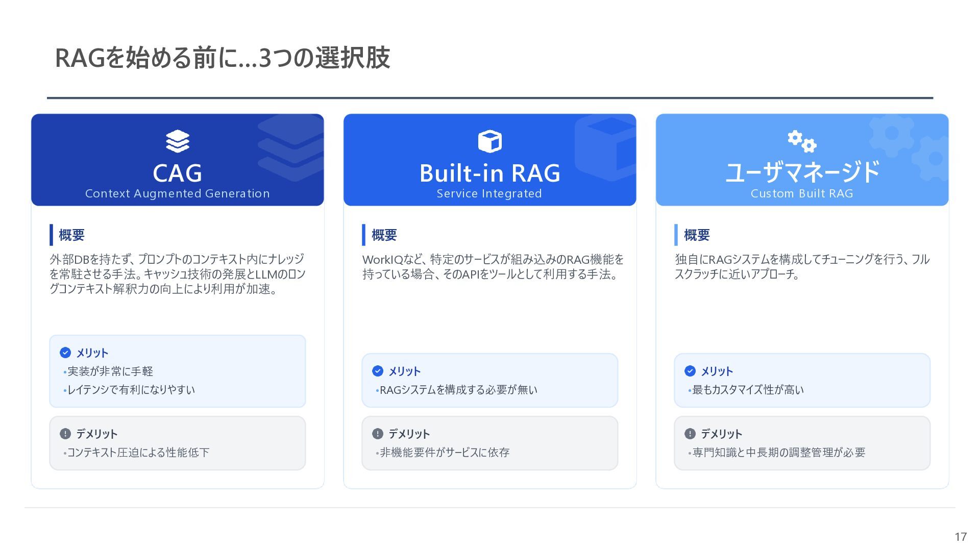The image size is (980, 551).
Task: Click the 非機能要件がサービスに依存 bullet text
Action: [445, 453]
